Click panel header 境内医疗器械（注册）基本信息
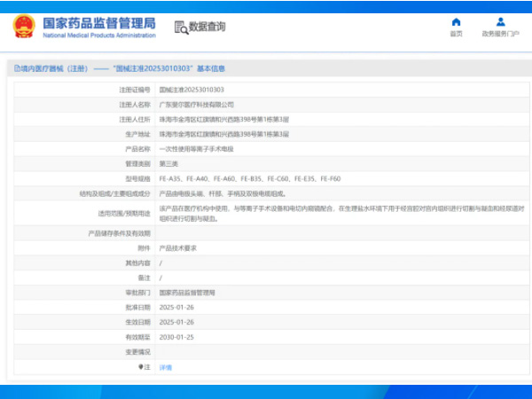The image size is (532, 399). coord(120,68)
